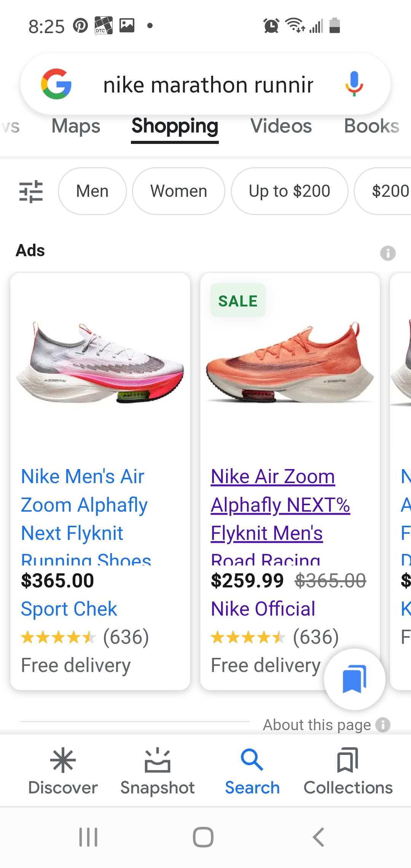The width and height of the screenshot is (411, 868).
Task: Tap the Google logo icon
Action: click(56, 84)
